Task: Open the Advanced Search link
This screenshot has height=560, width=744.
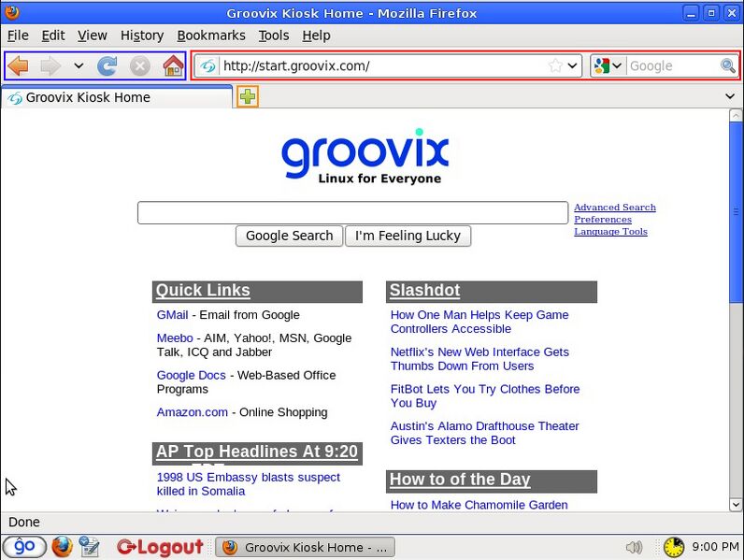Action: tap(615, 208)
